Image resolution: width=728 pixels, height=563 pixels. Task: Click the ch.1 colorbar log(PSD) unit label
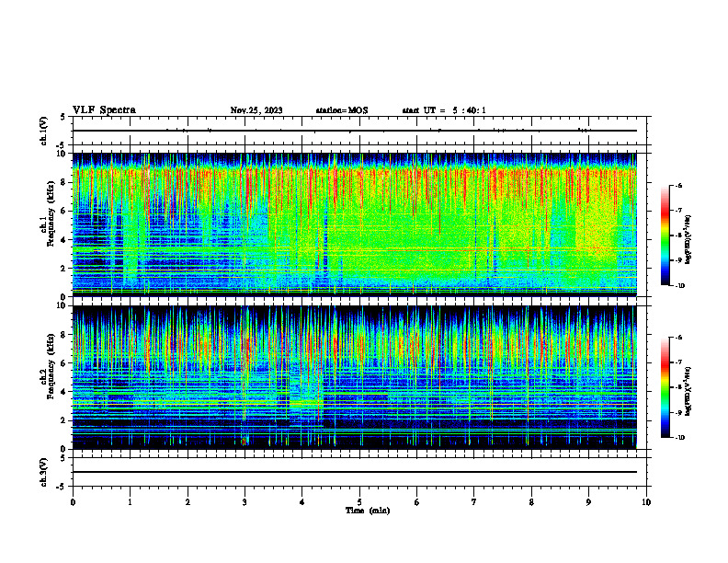point(688,239)
